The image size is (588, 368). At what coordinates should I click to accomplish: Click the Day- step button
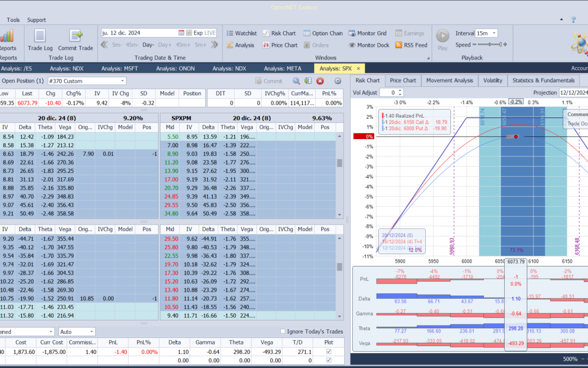pos(148,45)
